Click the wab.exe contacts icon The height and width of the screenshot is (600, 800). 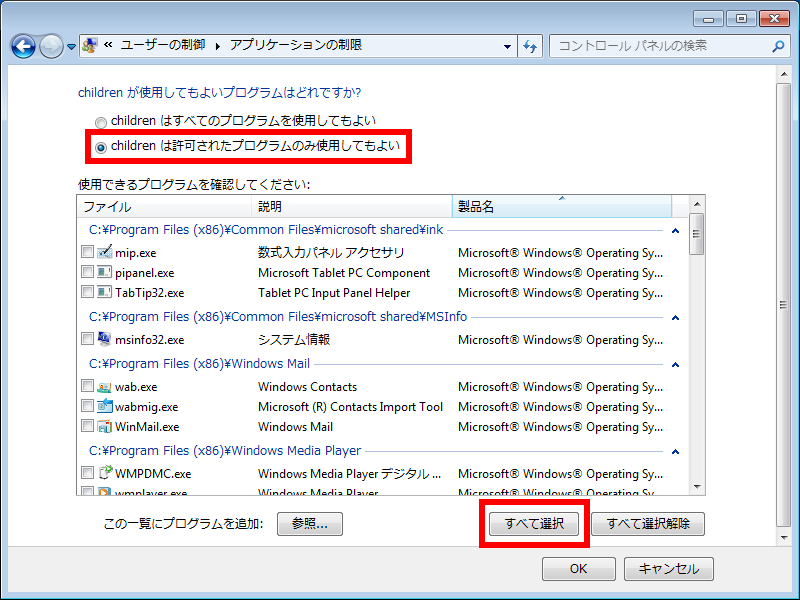click(x=105, y=386)
